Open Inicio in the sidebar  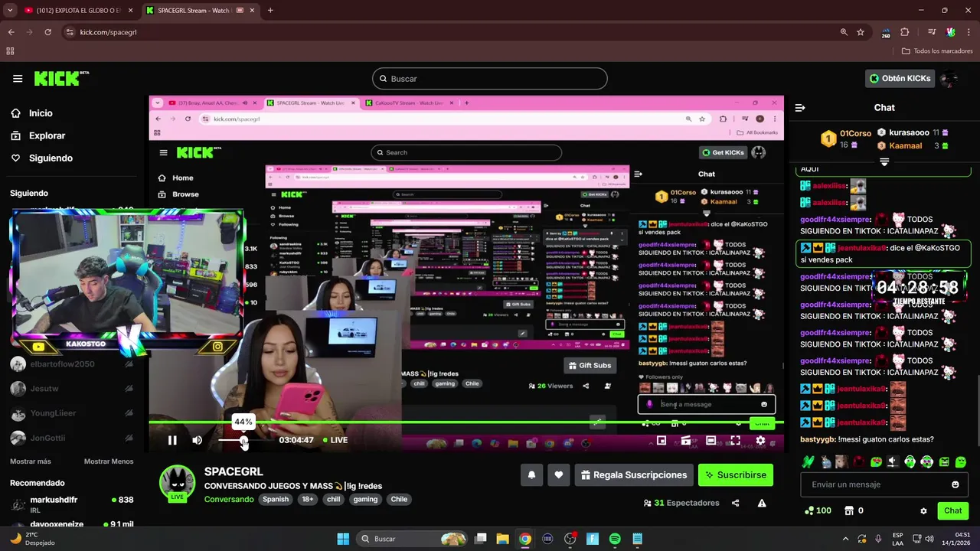pyautogui.click(x=41, y=113)
